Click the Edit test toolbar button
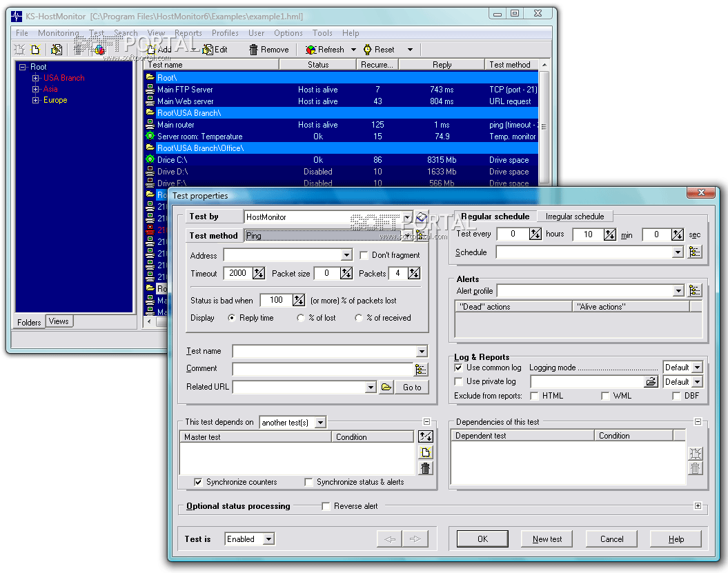 click(x=215, y=49)
